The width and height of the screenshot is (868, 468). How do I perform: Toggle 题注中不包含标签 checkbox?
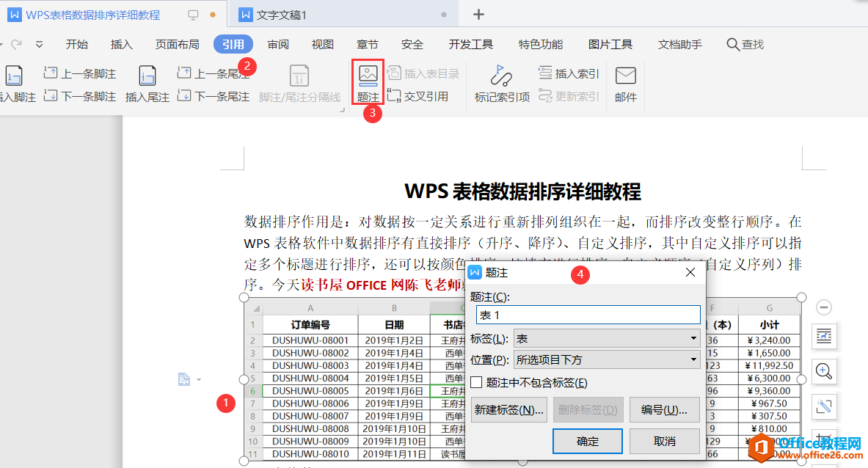click(x=476, y=382)
